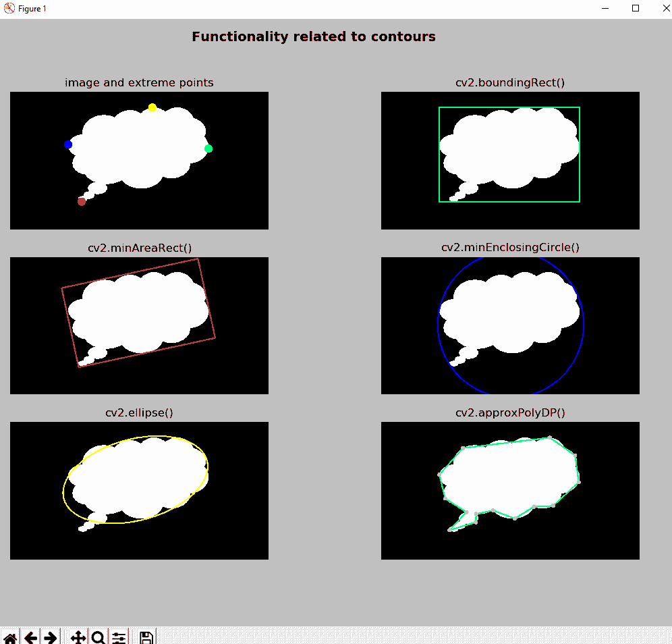Activate the Pan axes tool
Image resolution: width=672 pixels, height=644 pixels.
point(78,637)
